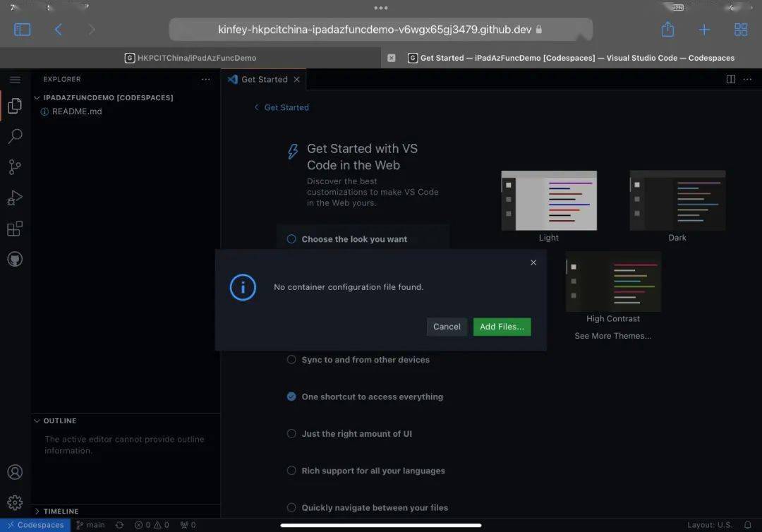Click the forwarded ports indicator in the status bar
762x532 pixels.
coord(188,525)
